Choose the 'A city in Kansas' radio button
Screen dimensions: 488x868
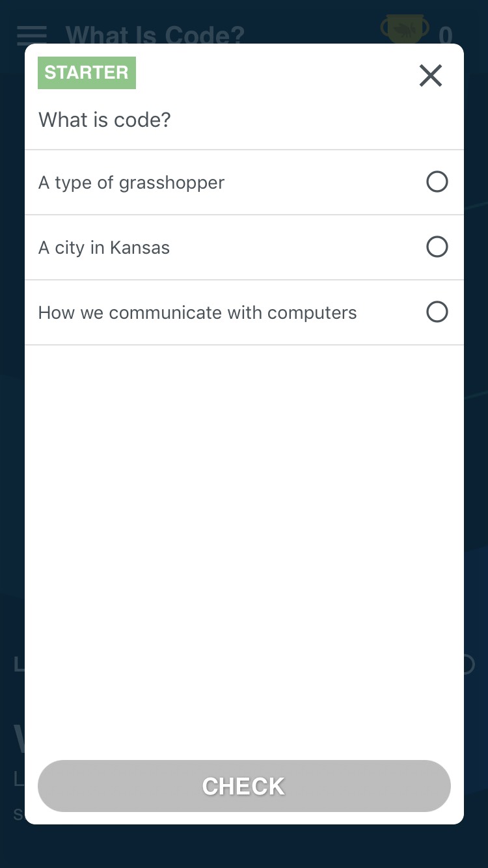click(437, 247)
